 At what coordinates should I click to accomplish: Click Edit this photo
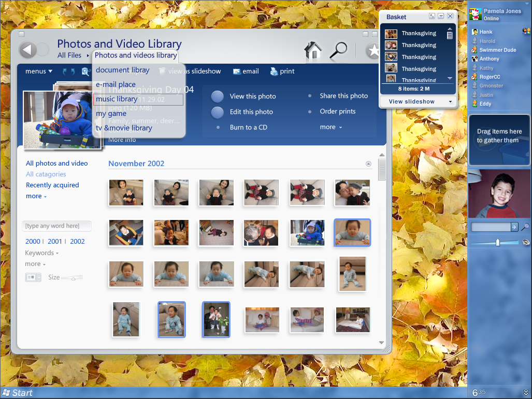point(251,112)
